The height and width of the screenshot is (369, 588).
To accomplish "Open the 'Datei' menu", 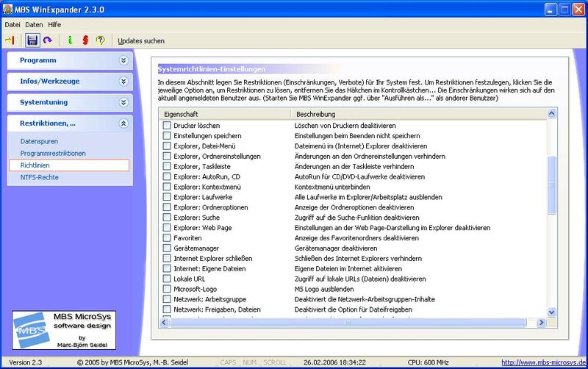I will click(12, 24).
